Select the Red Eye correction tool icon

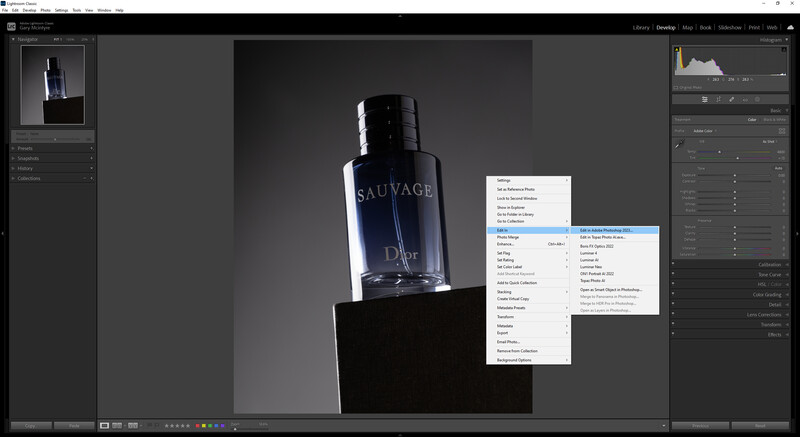coord(745,99)
